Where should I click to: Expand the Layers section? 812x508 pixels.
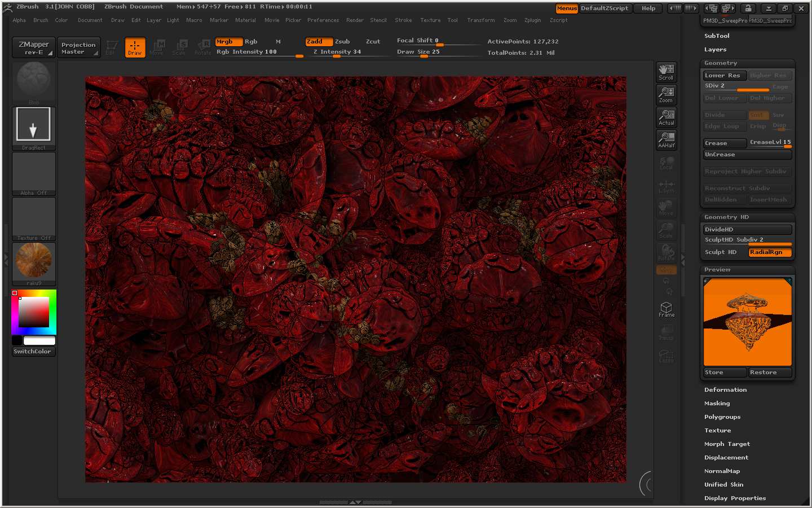715,50
